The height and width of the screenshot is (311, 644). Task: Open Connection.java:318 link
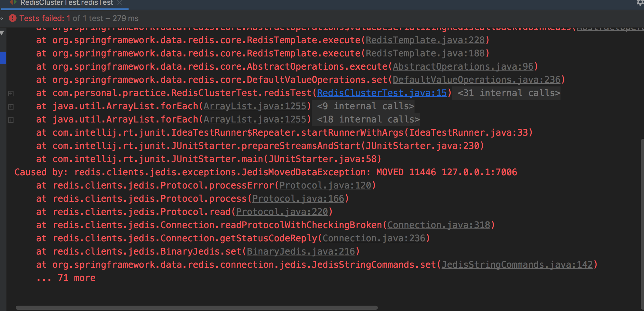click(439, 225)
